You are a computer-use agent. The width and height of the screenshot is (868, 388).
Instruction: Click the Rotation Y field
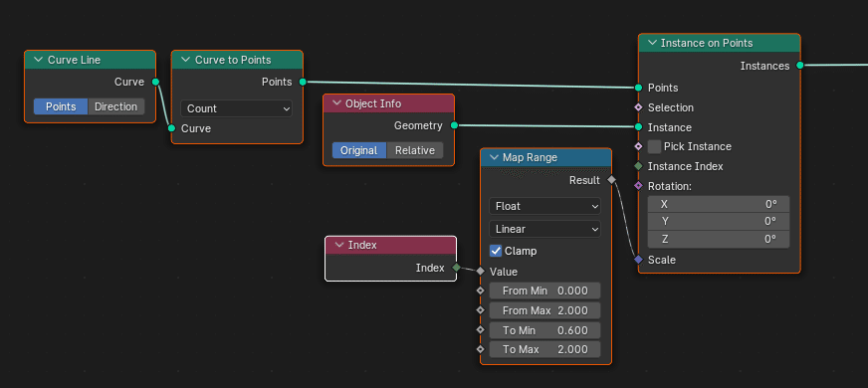pyautogui.click(x=719, y=222)
